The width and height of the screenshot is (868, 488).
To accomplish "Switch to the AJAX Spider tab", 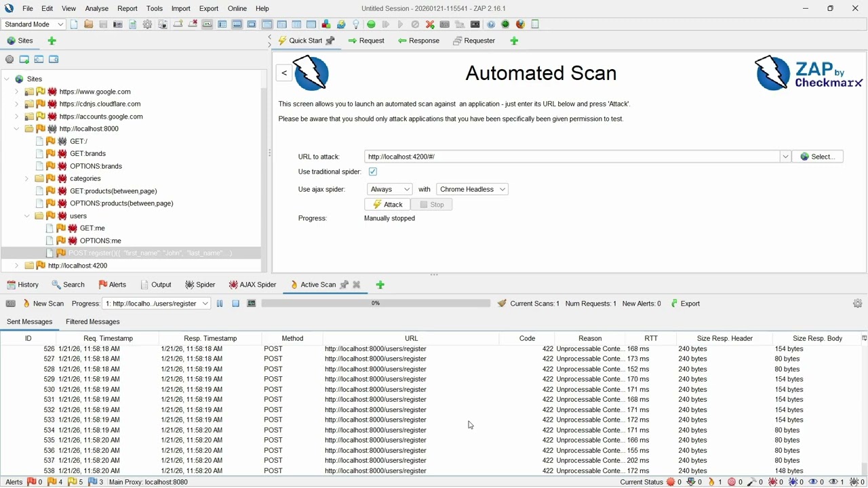I will click(252, 285).
